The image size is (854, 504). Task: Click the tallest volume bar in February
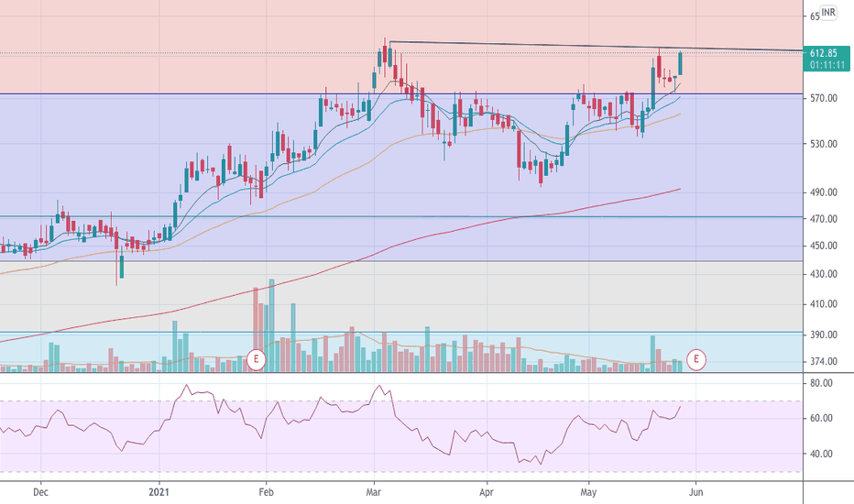coord(272,325)
